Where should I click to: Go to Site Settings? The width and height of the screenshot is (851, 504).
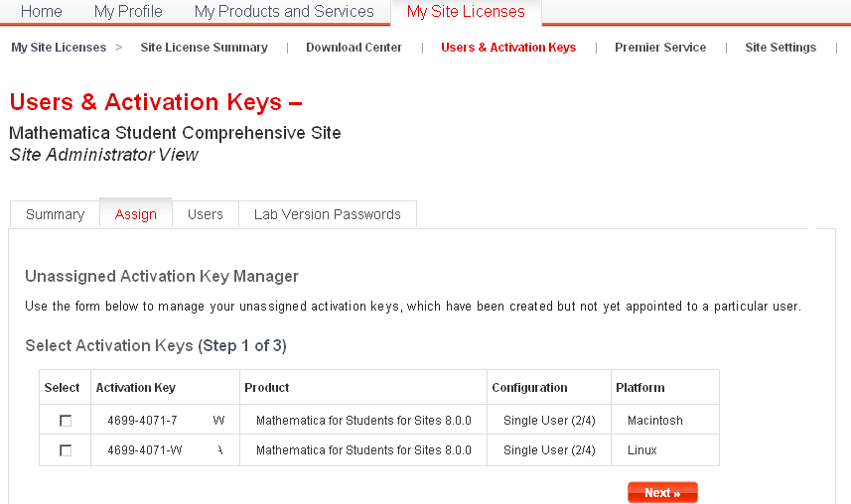(780, 48)
